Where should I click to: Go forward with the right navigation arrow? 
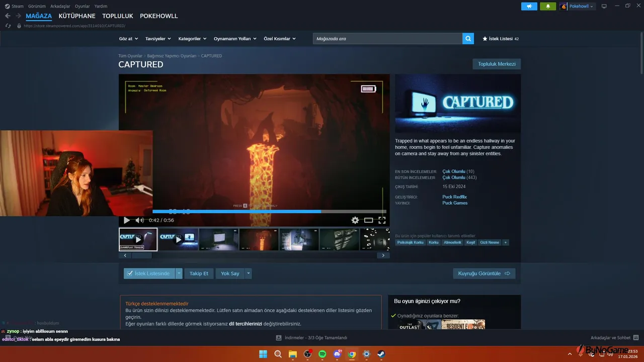[18, 16]
